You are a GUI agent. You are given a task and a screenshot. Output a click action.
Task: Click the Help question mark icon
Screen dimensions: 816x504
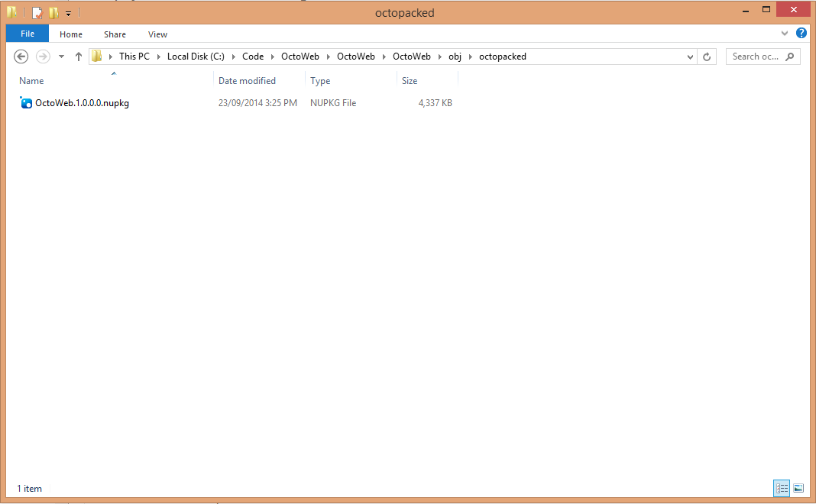point(801,34)
